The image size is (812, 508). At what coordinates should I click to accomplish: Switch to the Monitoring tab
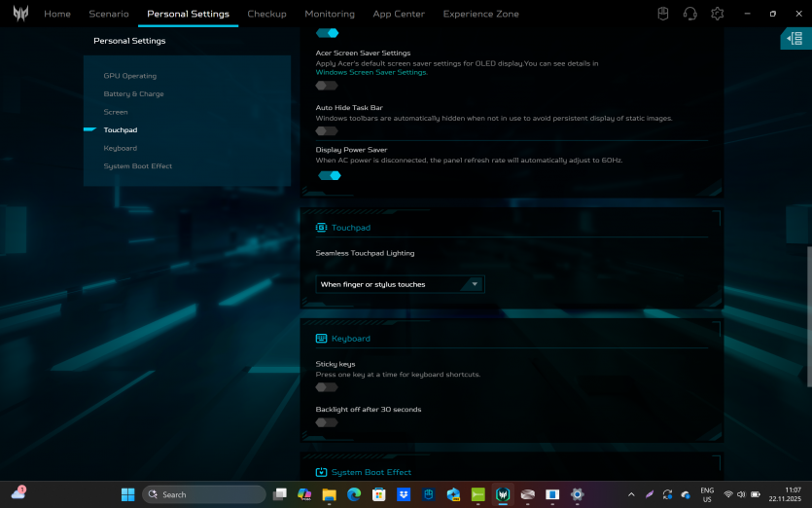[330, 15]
